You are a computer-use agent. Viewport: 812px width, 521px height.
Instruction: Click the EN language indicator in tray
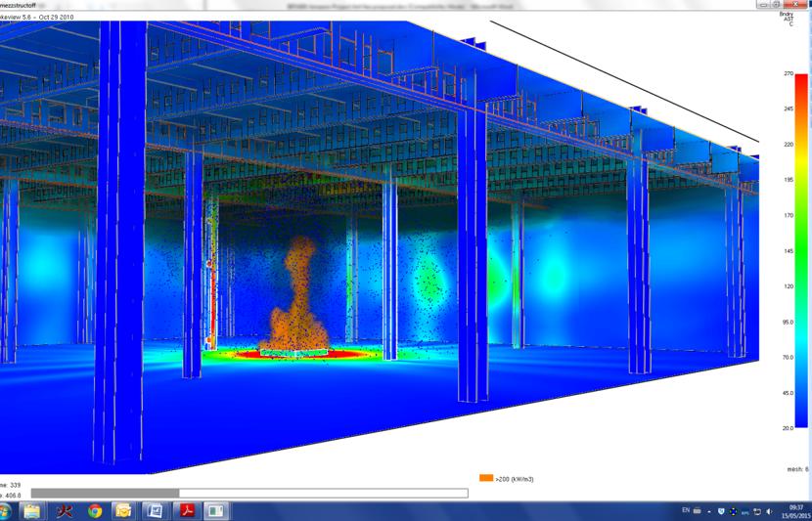(x=686, y=510)
